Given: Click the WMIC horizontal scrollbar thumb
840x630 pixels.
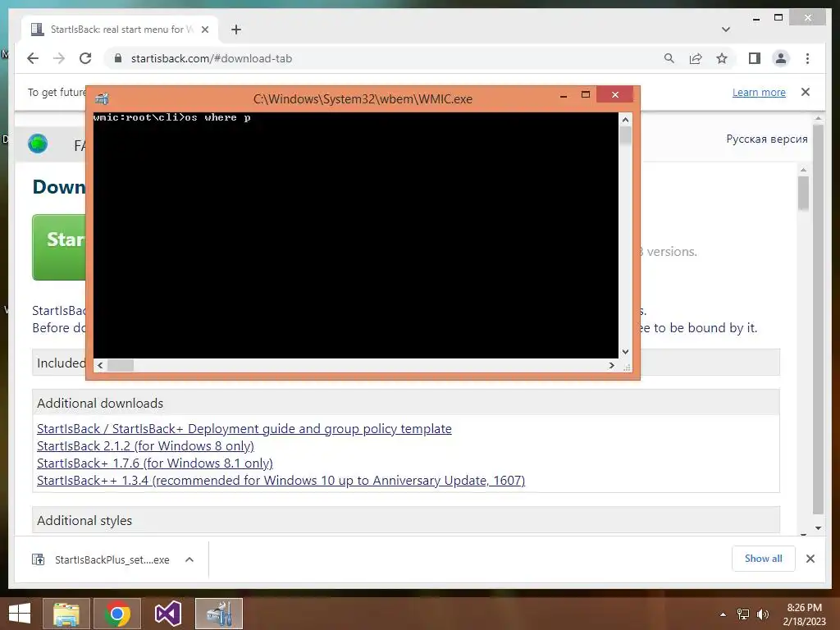Looking at the screenshot, I should coord(121,365).
